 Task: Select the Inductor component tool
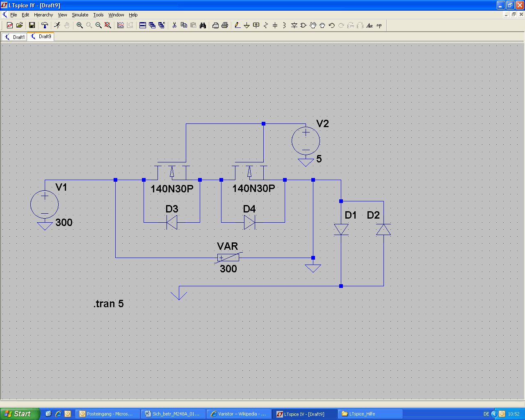pyautogui.click(x=284, y=25)
